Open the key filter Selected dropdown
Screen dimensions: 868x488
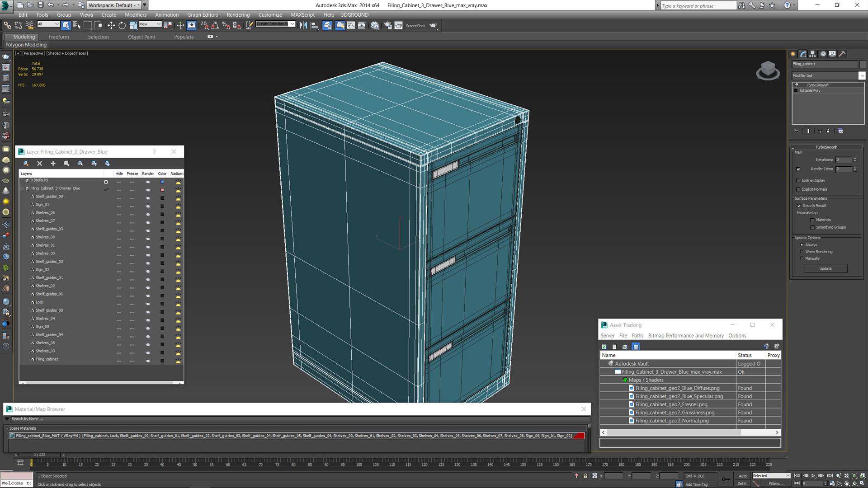click(771, 476)
